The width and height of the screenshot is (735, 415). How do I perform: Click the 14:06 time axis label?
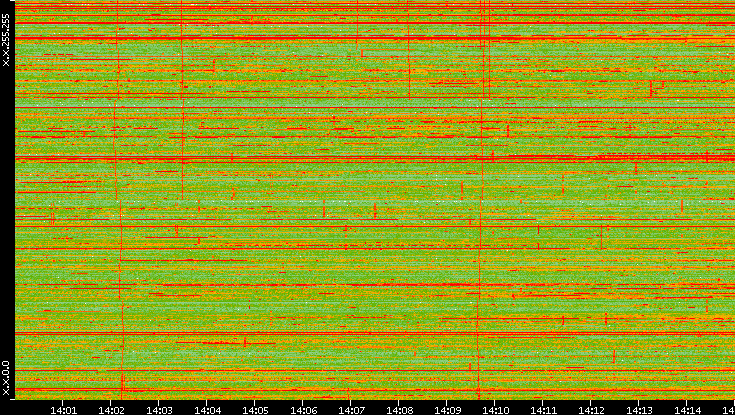[x=303, y=410]
